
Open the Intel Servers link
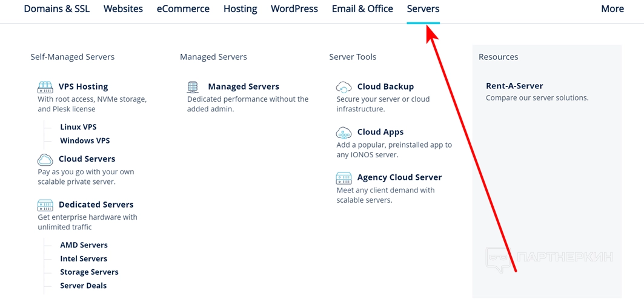84,258
